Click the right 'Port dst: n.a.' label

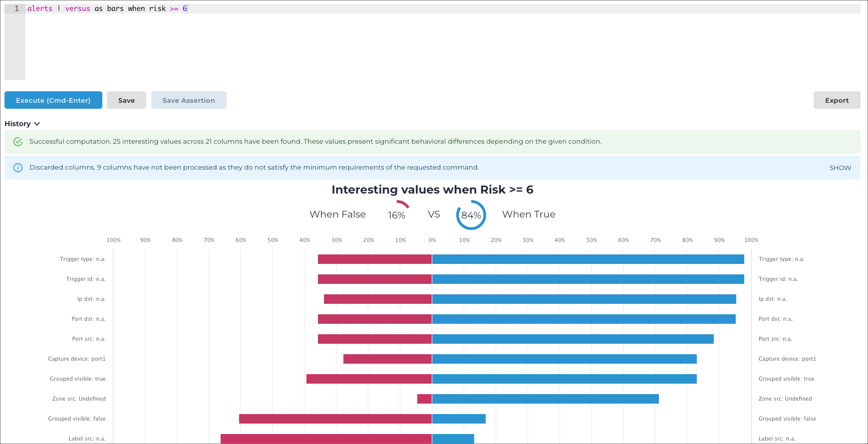coord(776,319)
